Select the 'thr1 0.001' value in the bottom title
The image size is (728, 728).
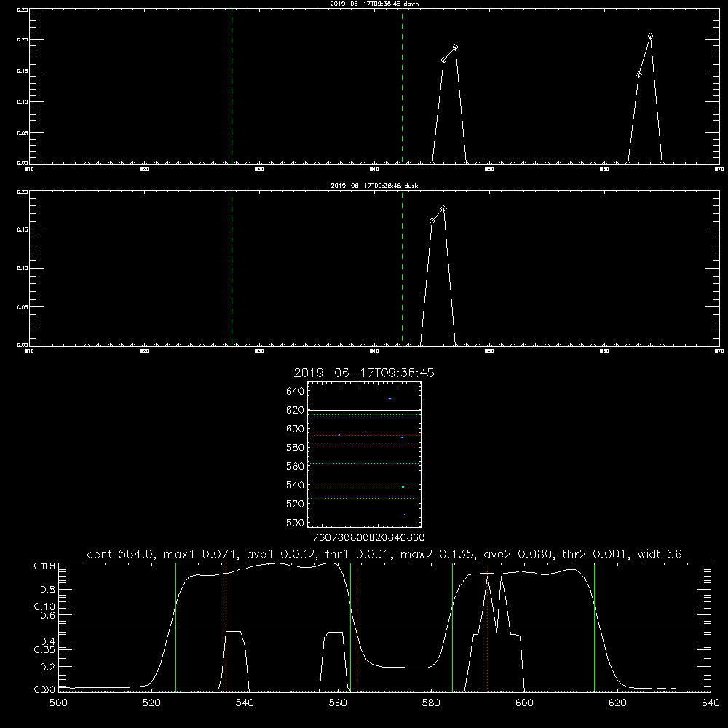pyautogui.click(x=357, y=554)
